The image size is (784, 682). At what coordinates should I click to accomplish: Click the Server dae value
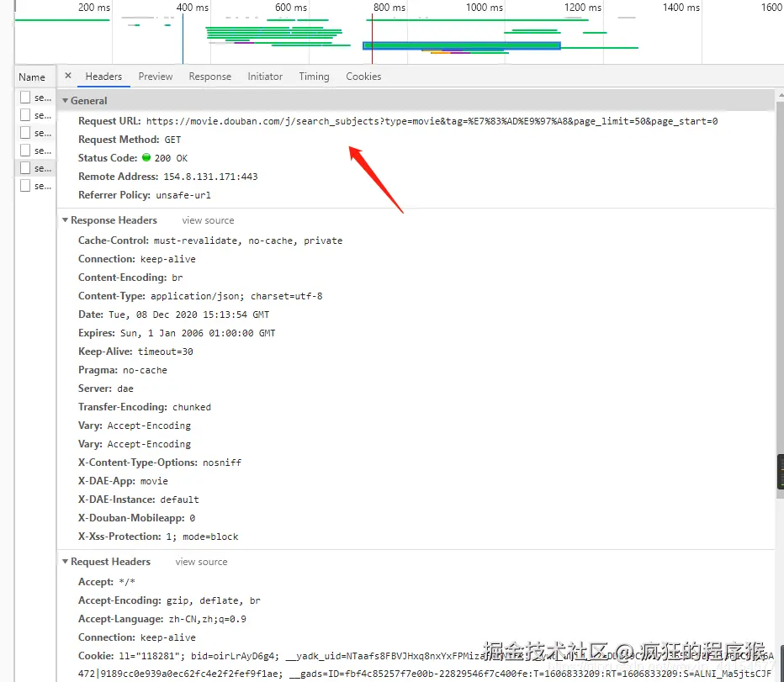(x=125, y=389)
